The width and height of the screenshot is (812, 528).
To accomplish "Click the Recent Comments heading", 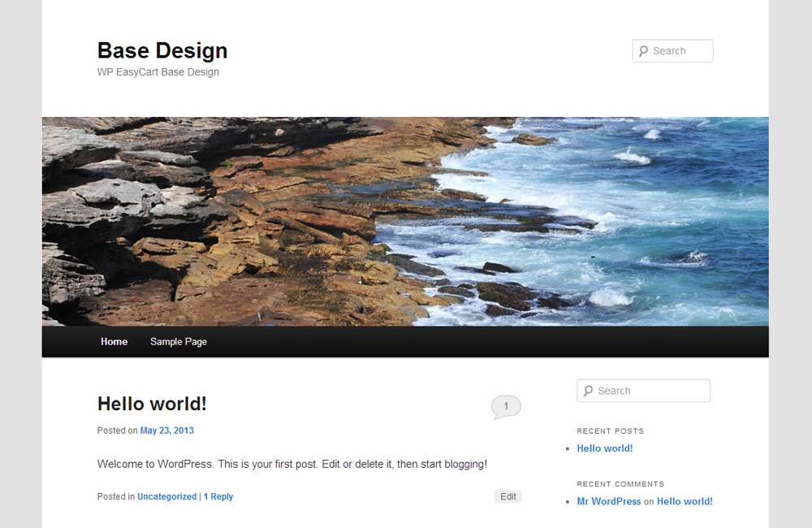I will 620,484.
